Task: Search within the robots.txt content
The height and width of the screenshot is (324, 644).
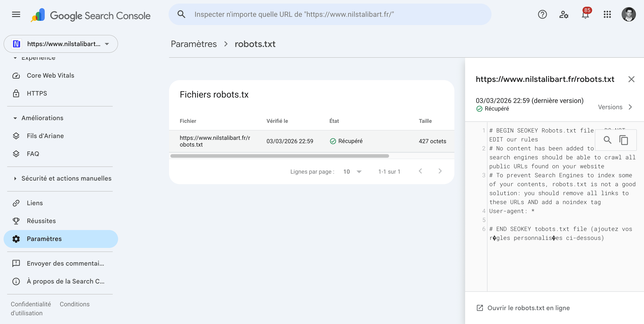Action: 608,140
